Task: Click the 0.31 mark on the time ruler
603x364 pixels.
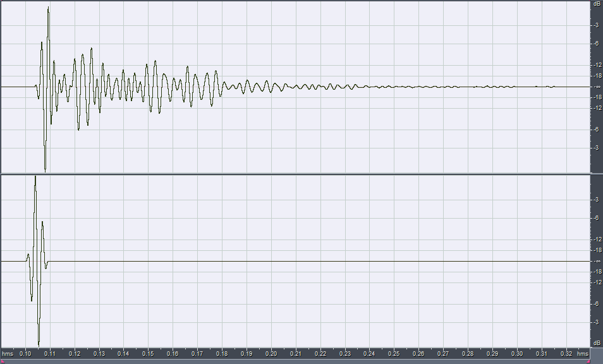Action: coord(542,354)
